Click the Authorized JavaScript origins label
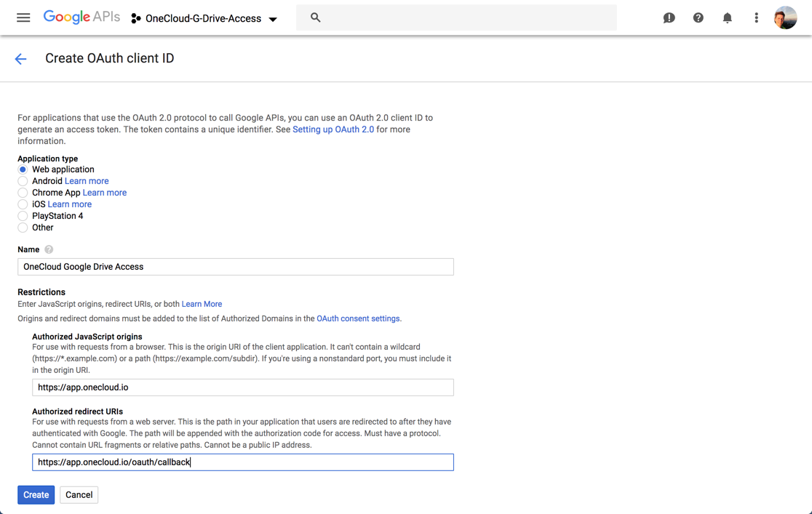The image size is (812, 514). [x=87, y=337]
